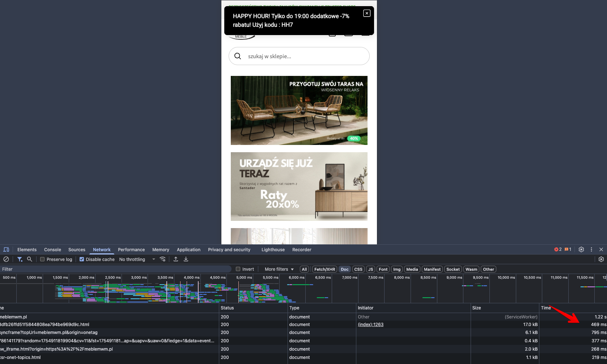Viewport: 607px width, 364px height.
Task: Toggle the network filter funnel icon
Action: point(20,259)
